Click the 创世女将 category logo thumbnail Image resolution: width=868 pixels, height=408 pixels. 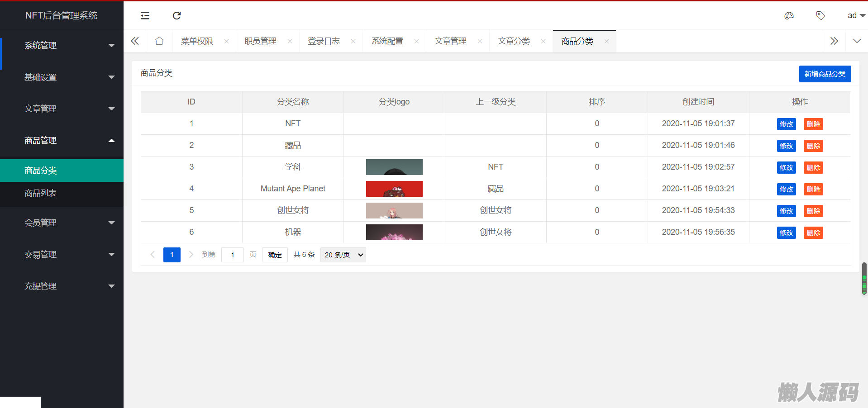click(394, 211)
